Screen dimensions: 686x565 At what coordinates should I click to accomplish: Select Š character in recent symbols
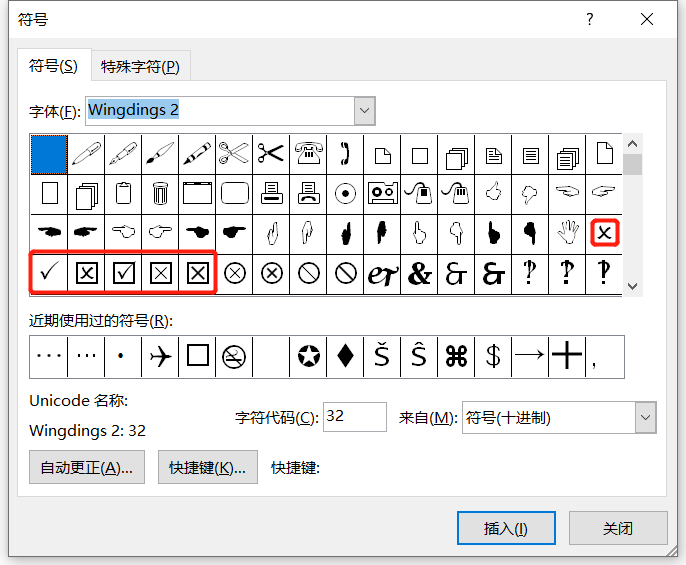tap(382, 357)
